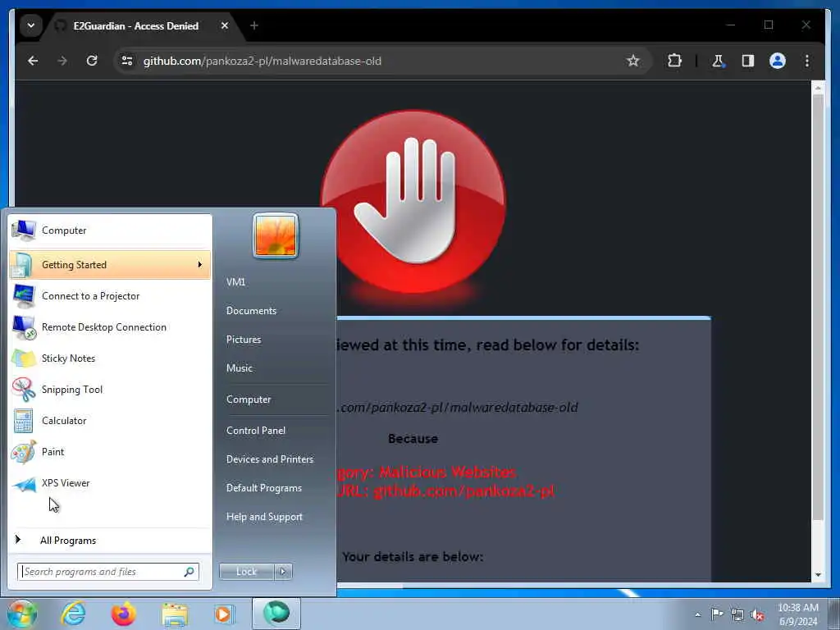Open Chrome three-dot menu
Screen dimensions: 840x630
coord(807,61)
